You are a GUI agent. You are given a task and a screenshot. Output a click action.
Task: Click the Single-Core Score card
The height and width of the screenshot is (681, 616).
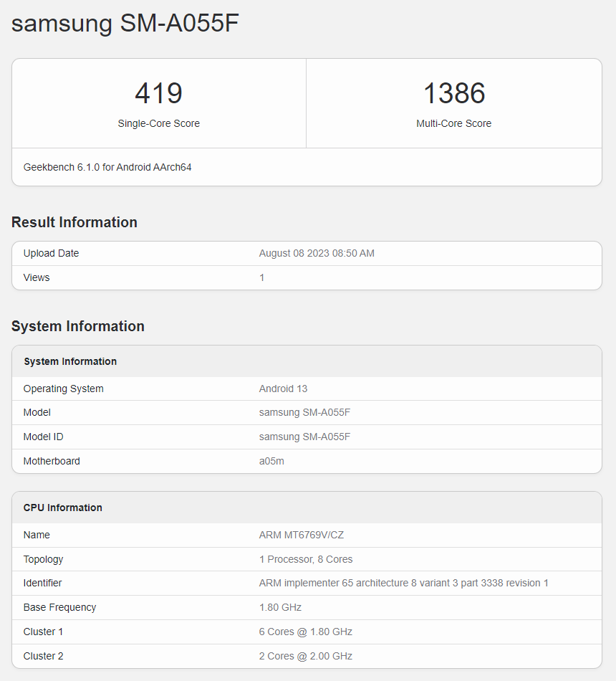coord(158,103)
